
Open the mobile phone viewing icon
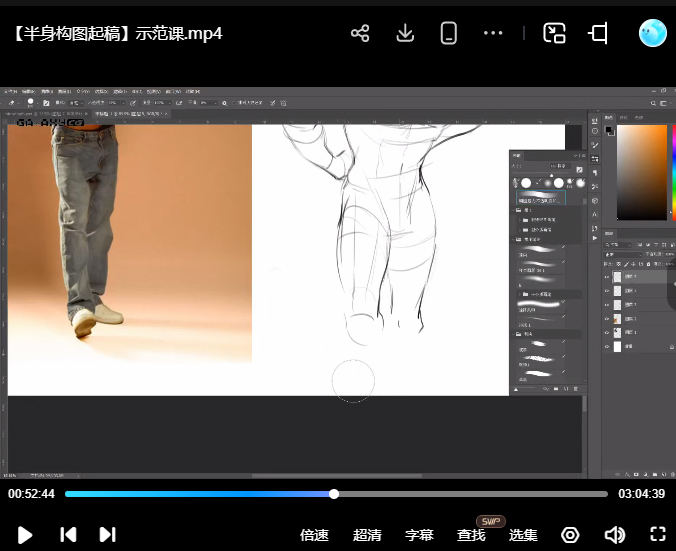(x=449, y=33)
